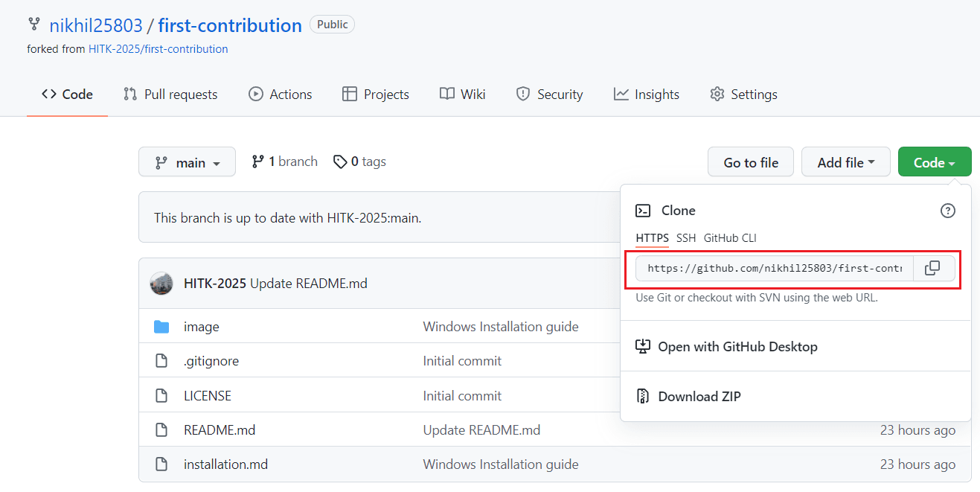Open the LICENSE file
980x492 pixels.
pyautogui.click(x=208, y=396)
